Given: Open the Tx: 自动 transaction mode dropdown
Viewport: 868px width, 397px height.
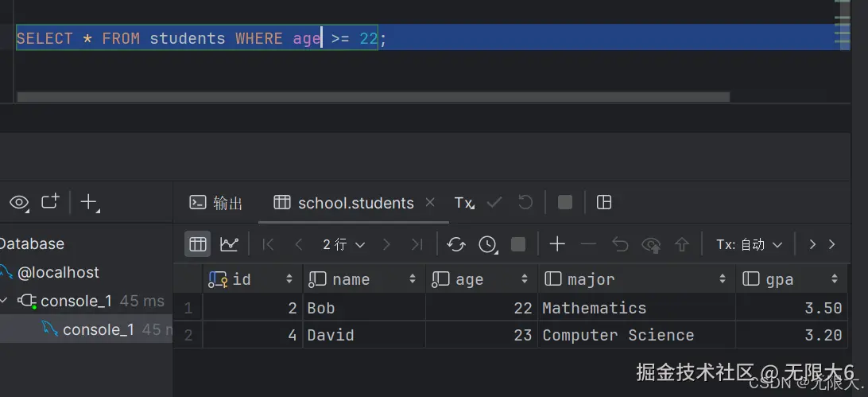Looking at the screenshot, I should pos(749,244).
